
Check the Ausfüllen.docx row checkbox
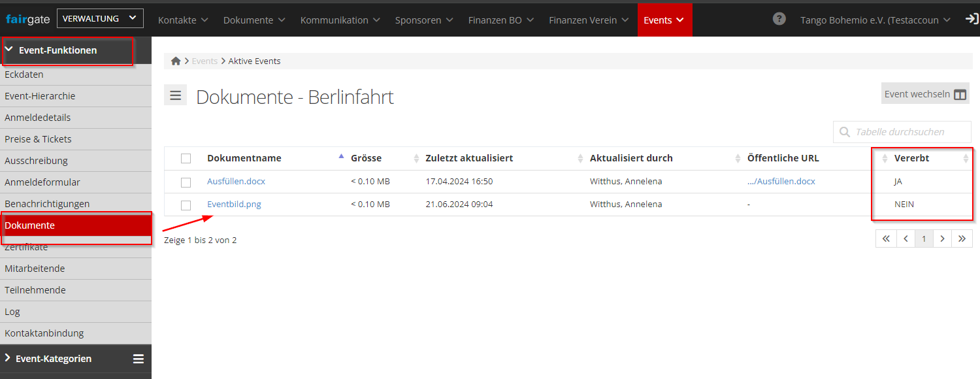click(x=186, y=182)
